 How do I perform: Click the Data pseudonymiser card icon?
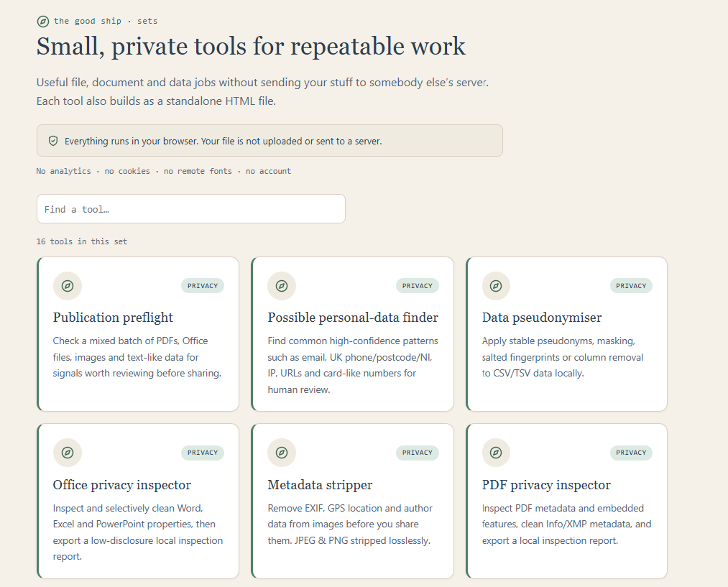click(496, 286)
